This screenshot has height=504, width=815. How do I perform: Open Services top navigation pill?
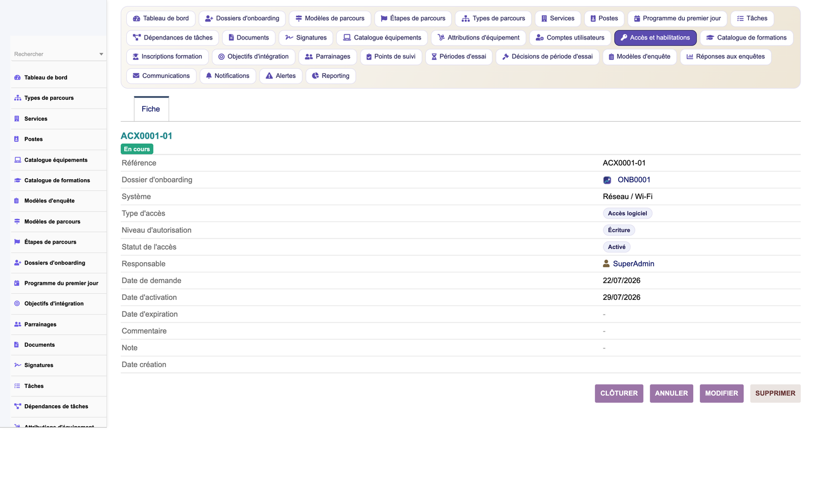pos(558,19)
